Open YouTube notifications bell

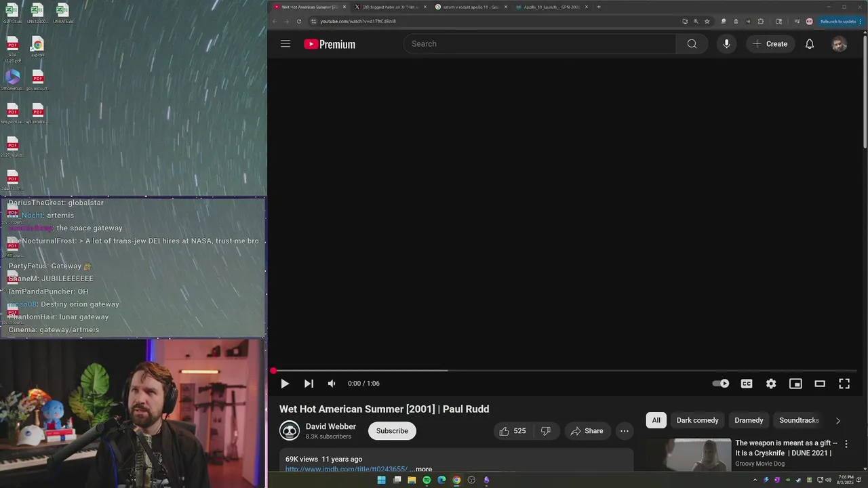coord(809,44)
